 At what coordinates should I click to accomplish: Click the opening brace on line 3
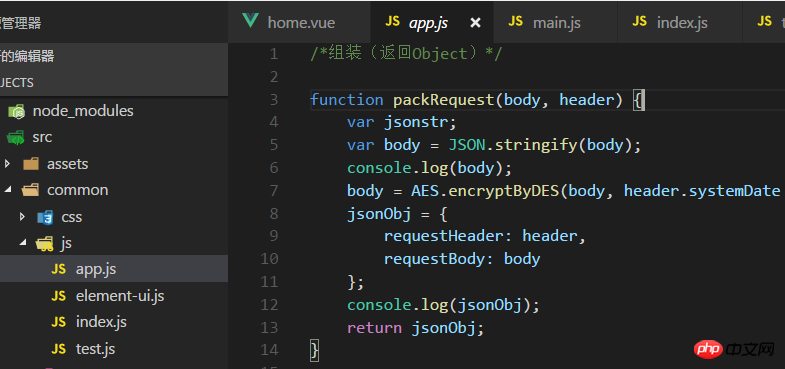pyautogui.click(x=638, y=100)
